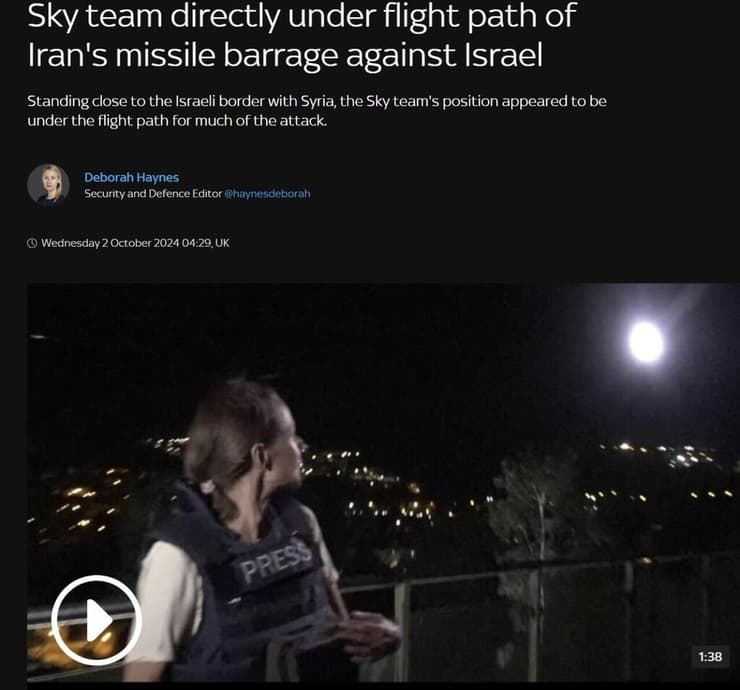Click the subheading about the Israeli border
Viewport: 740px width, 690px height.
tap(317, 110)
